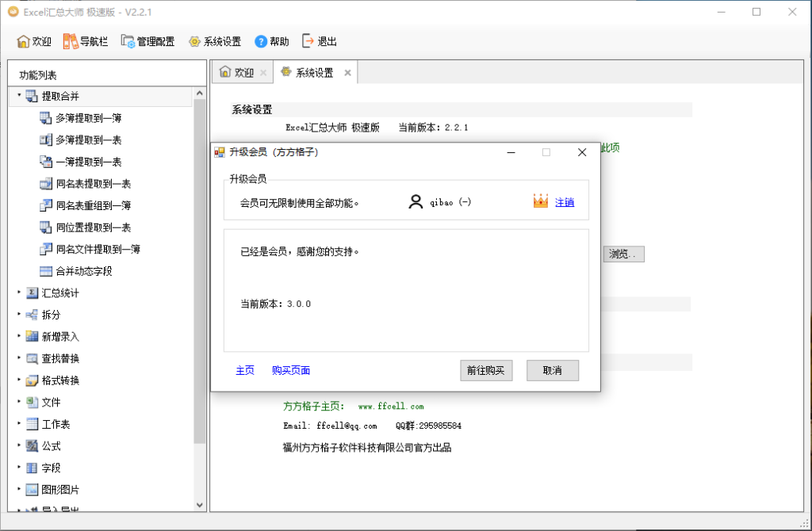Select 多簿提取到一簿 text item
Screen dimensions: 812x531
(x=89, y=118)
